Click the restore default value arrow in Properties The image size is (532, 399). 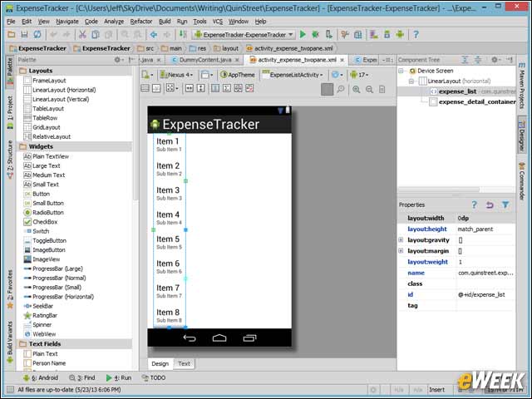(x=490, y=204)
